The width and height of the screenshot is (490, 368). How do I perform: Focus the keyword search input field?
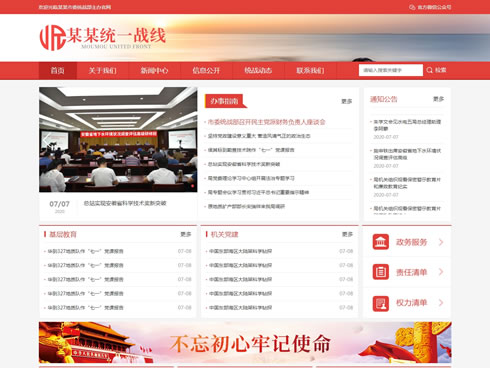point(391,70)
